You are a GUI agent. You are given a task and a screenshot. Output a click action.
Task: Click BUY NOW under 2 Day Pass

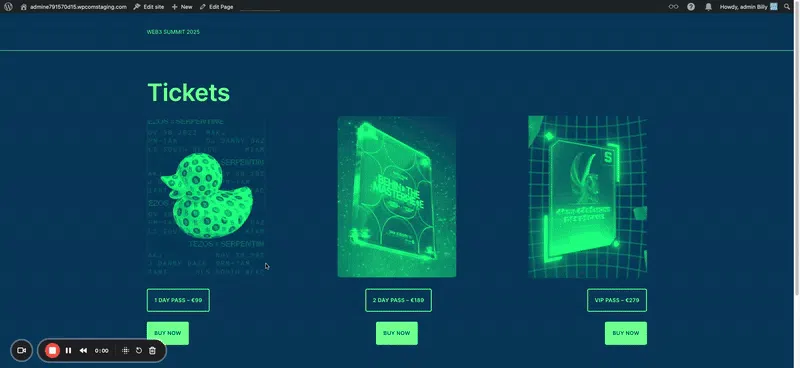(397, 333)
